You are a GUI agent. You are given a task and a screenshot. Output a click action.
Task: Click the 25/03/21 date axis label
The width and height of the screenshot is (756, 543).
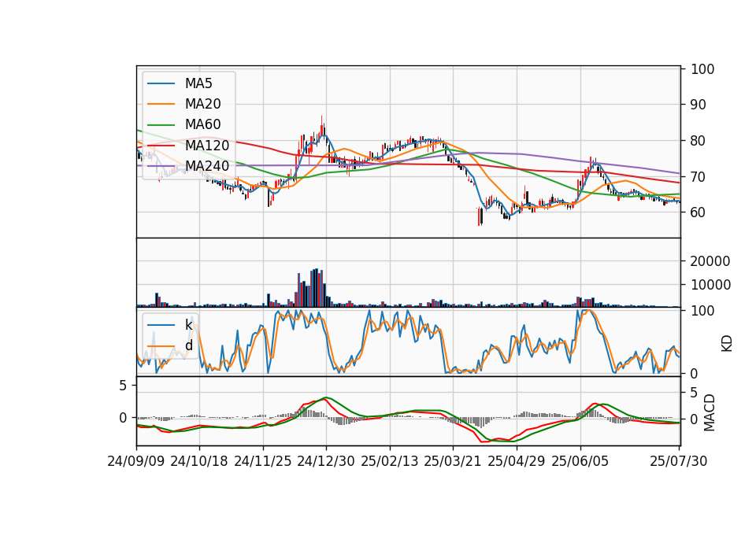(x=453, y=461)
